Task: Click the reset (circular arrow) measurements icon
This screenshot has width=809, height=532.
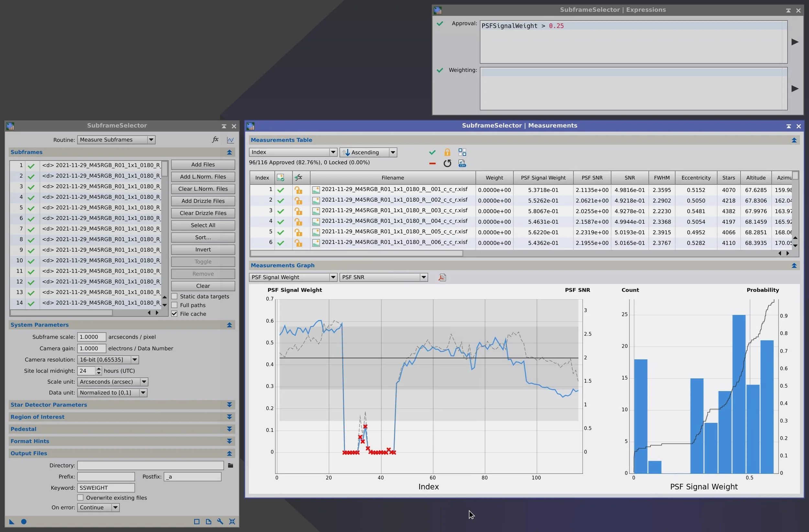Action: click(447, 163)
